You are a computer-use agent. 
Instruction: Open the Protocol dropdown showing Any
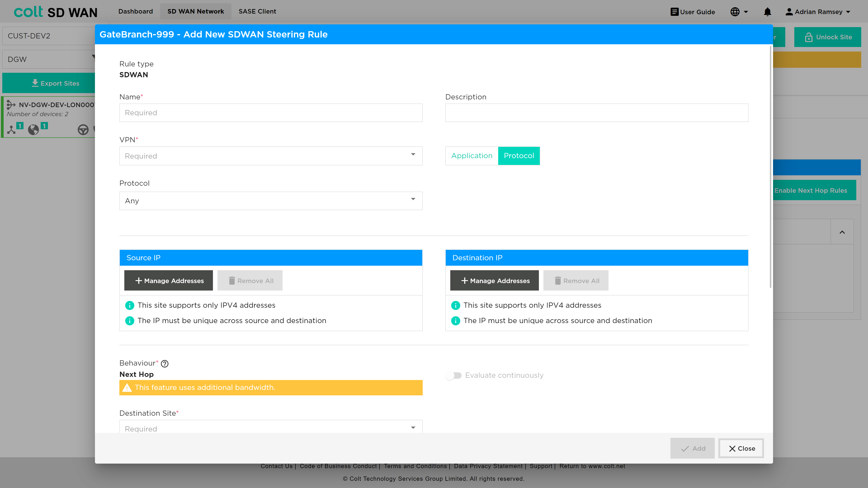tap(271, 201)
